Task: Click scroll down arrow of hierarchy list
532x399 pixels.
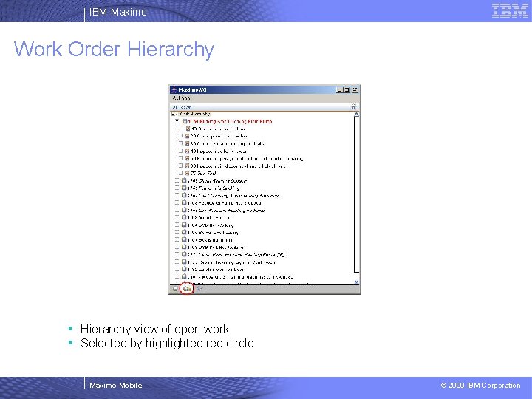Action: point(356,282)
